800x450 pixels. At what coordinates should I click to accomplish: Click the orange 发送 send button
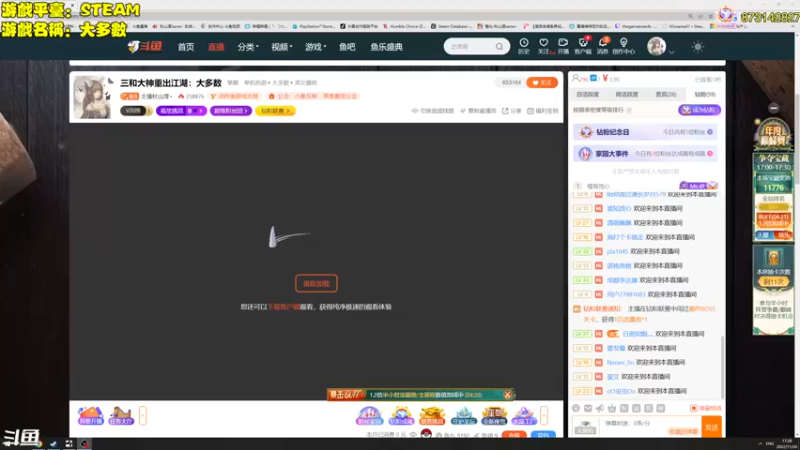click(x=711, y=428)
